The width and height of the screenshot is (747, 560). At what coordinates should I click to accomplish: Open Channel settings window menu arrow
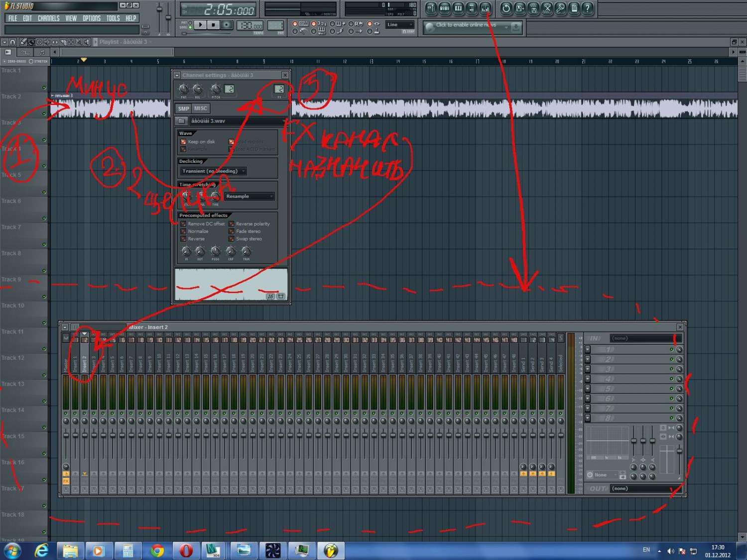(x=177, y=75)
